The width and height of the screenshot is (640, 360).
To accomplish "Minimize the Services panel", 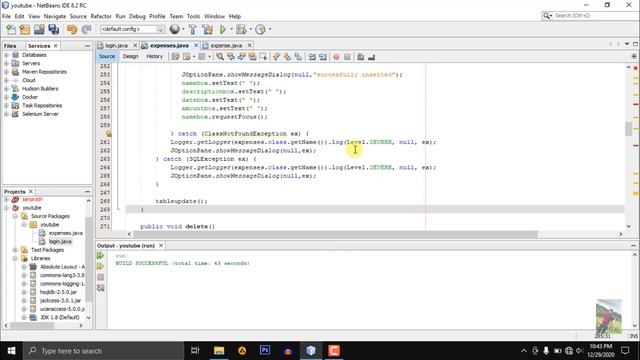I will pyautogui.click(x=87, y=46).
